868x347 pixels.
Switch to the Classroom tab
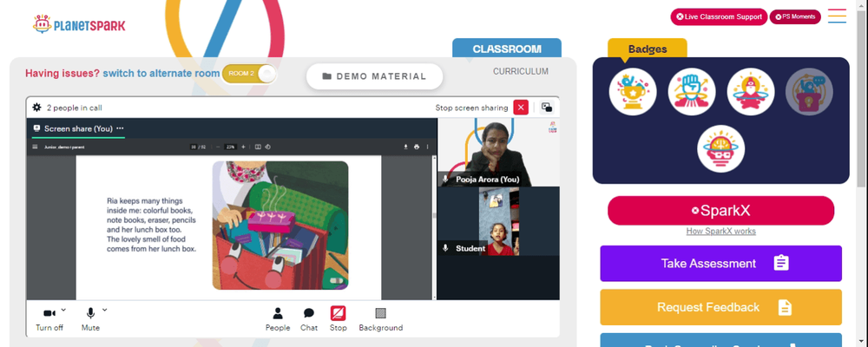pyautogui.click(x=507, y=49)
